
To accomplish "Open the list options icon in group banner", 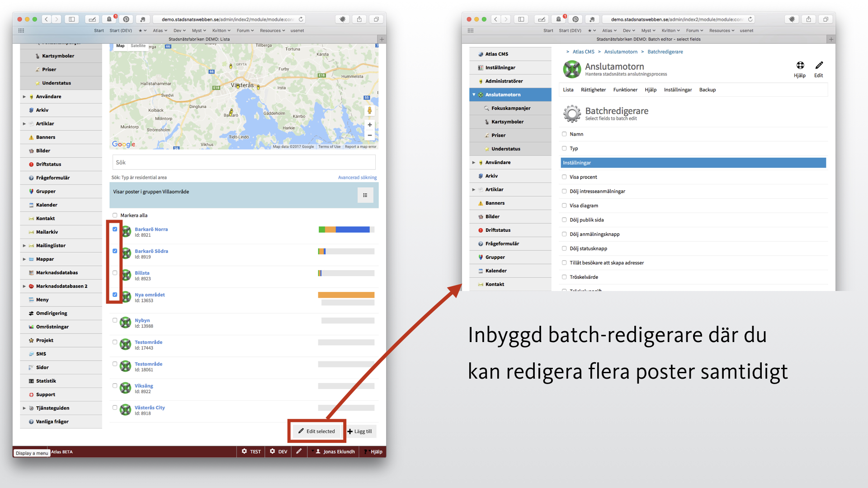I will pyautogui.click(x=365, y=195).
